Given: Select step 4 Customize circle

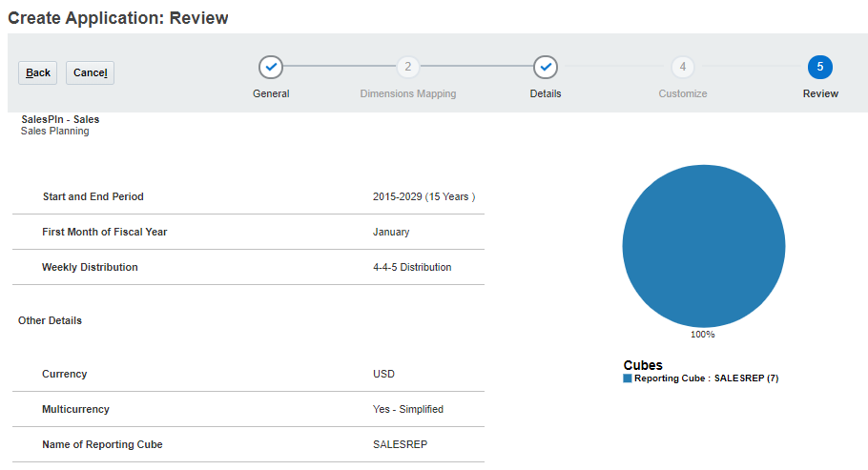Looking at the screenshot, I should click(x=683, y=67).
